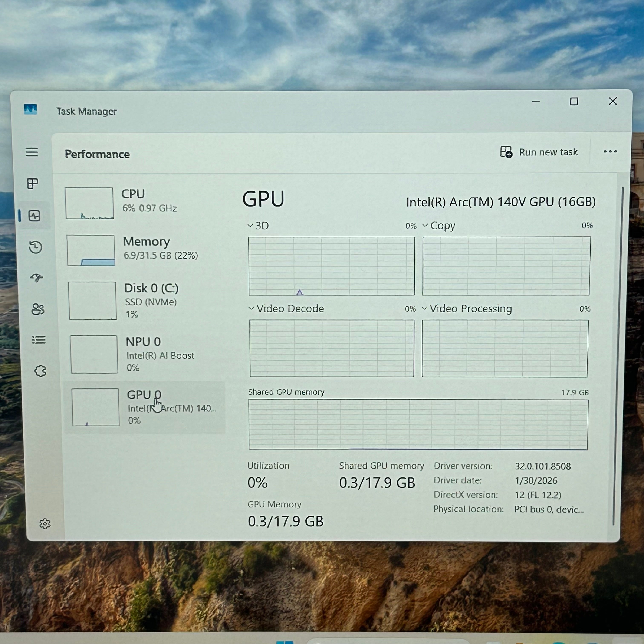644x644 pixels.
Task: Click the Task Manager app icon in title bar
Action: (31, 109)
